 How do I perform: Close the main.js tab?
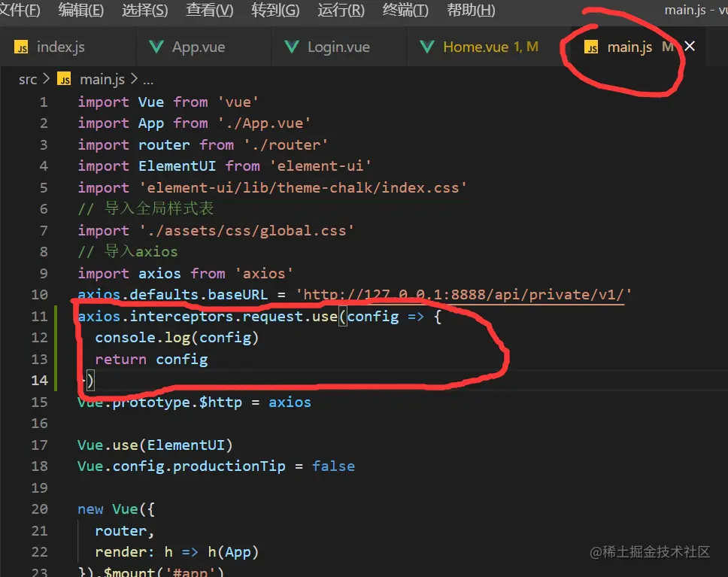pyautogui.click(x=690, y=46)
